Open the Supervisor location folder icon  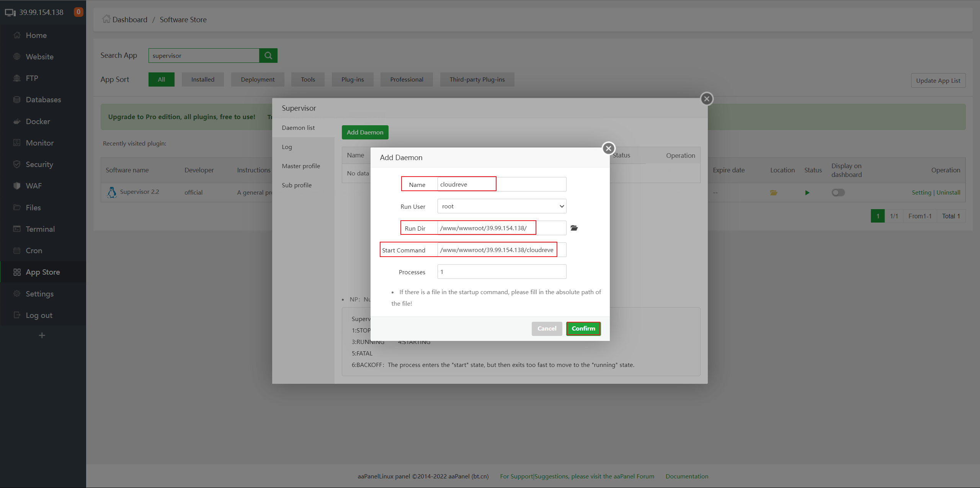pyautogui.click(x=774, y=193)
